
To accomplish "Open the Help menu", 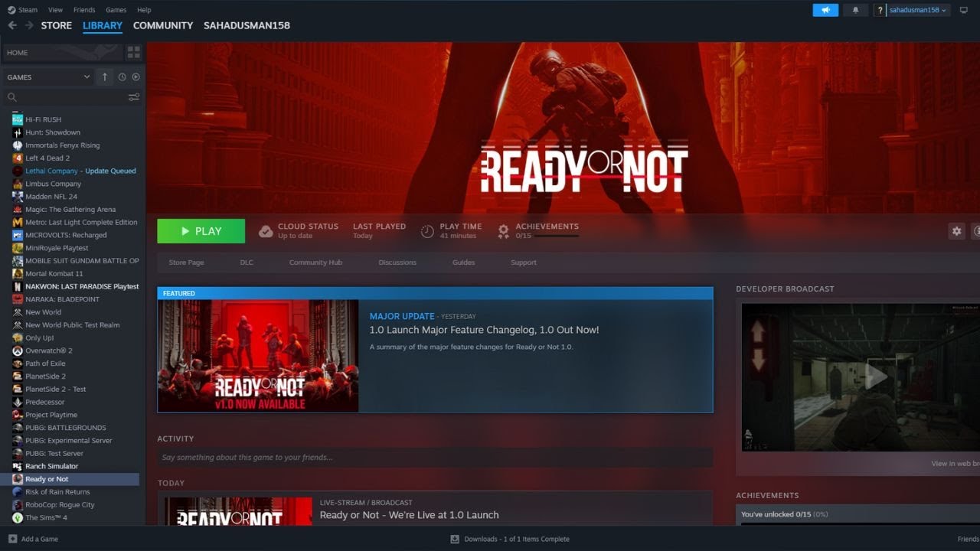I will pos(144,10).
